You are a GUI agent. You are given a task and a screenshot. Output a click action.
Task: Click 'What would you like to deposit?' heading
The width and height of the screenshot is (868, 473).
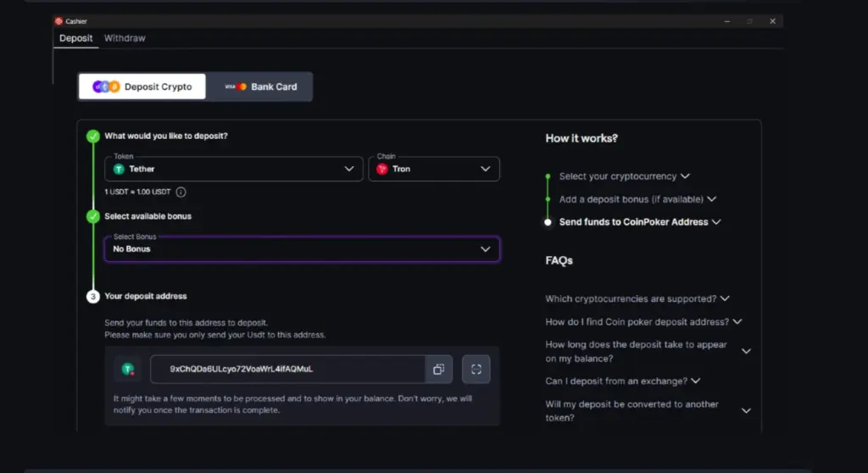tap(166, 136)
